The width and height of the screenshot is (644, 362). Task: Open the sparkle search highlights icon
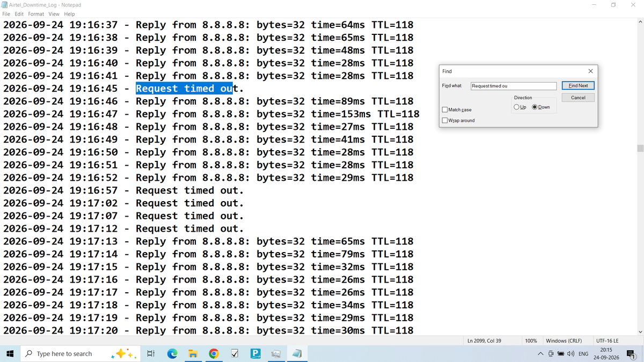coord(123,353)
